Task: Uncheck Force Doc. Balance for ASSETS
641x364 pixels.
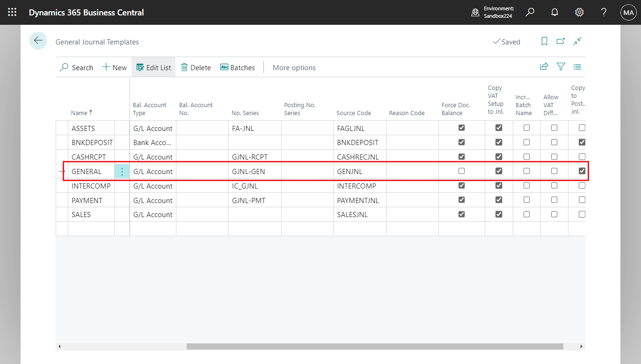Action: (x=461, y=127)
